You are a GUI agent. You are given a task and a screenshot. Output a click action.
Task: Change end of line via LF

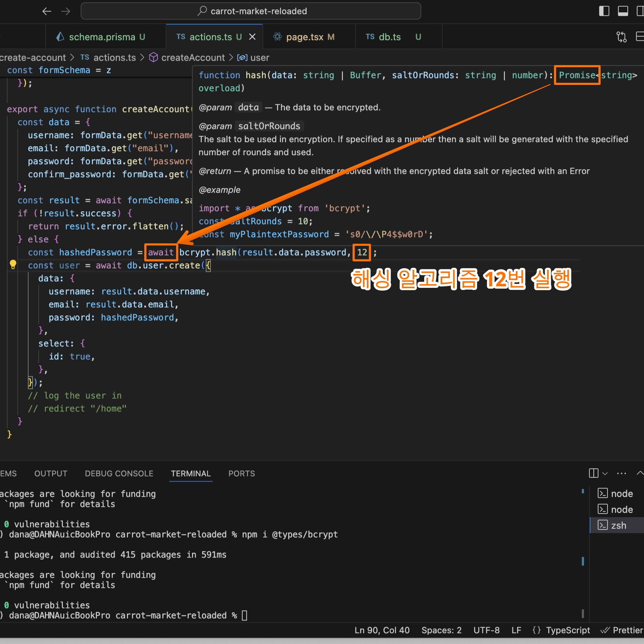click(516, 630)
